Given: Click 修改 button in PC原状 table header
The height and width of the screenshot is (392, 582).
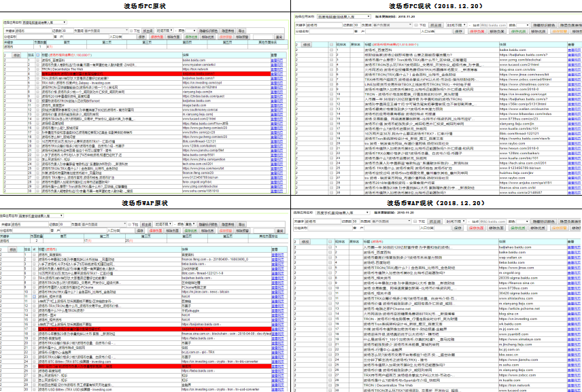Looking at the screenshot, I should 17,55.
